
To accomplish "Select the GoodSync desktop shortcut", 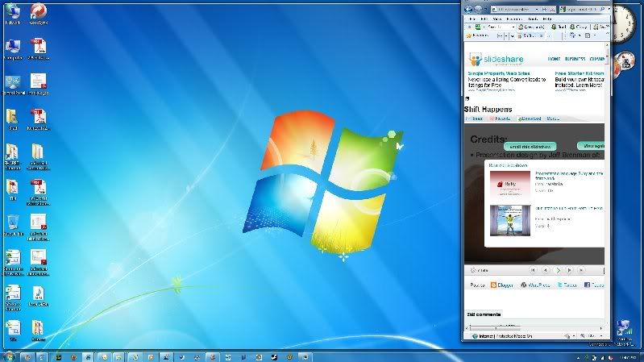I will pos(38,14).
